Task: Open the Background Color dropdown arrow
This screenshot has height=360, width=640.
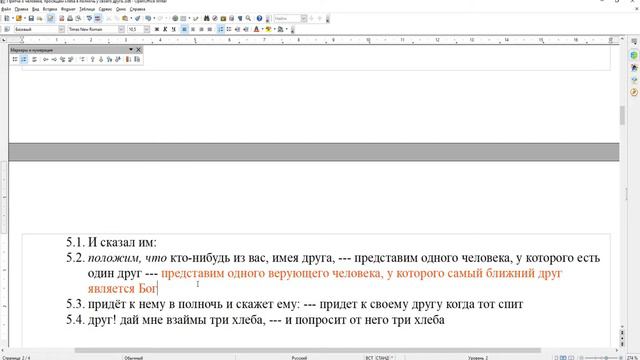Action: tap(287, 29)
